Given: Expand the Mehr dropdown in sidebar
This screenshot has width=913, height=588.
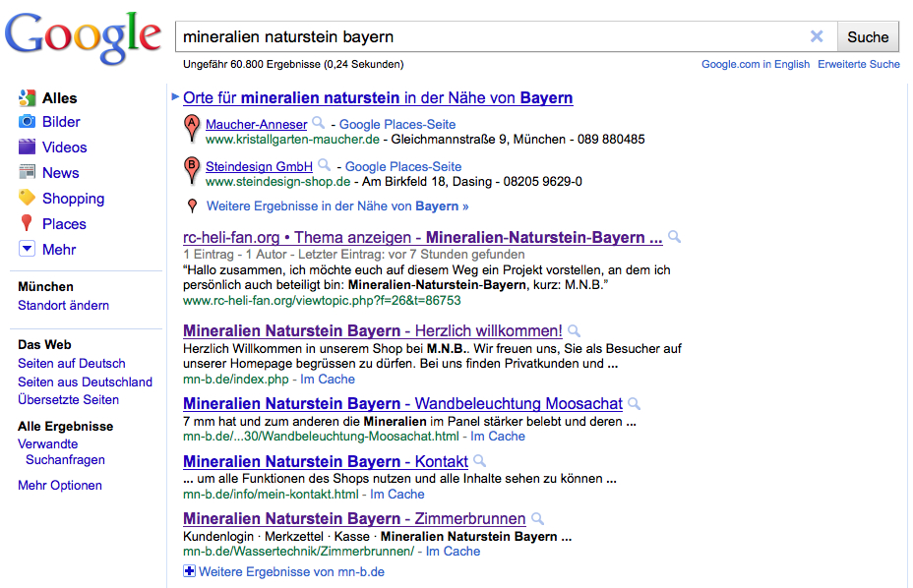Looking at the screenshot, I should point(27,250).
